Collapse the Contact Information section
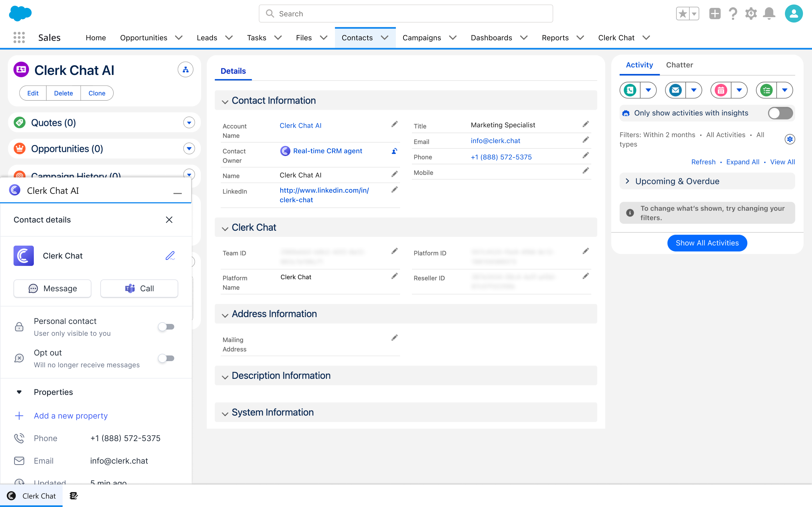The height and width of the screenshot is (507, 812). [225, 101]
